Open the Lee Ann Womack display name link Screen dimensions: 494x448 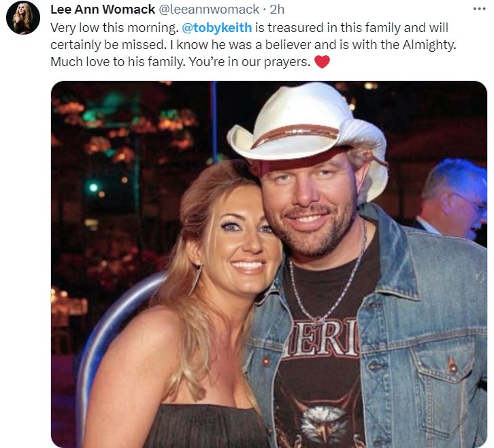pos(103,10)
